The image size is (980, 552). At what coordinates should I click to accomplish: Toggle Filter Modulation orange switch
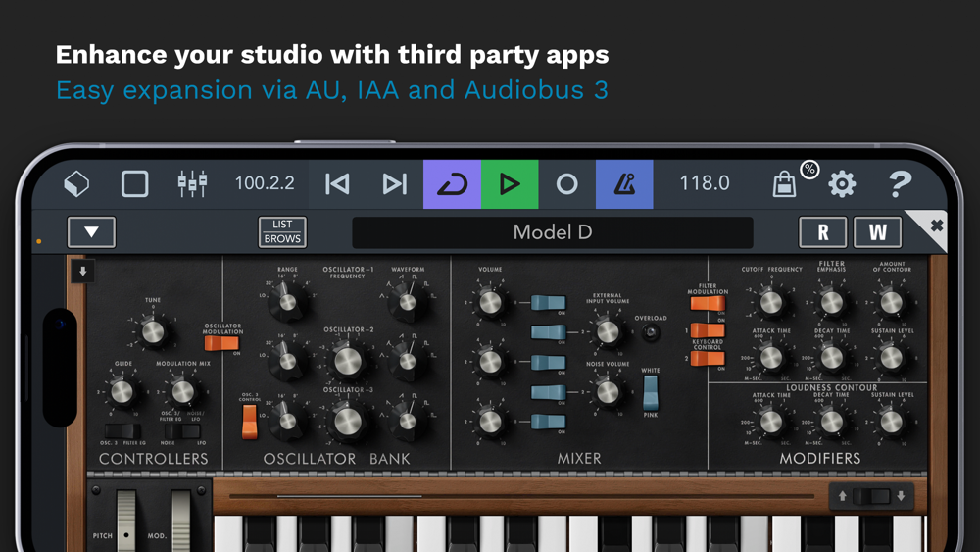pyautogui.click(x=708, y=303)
